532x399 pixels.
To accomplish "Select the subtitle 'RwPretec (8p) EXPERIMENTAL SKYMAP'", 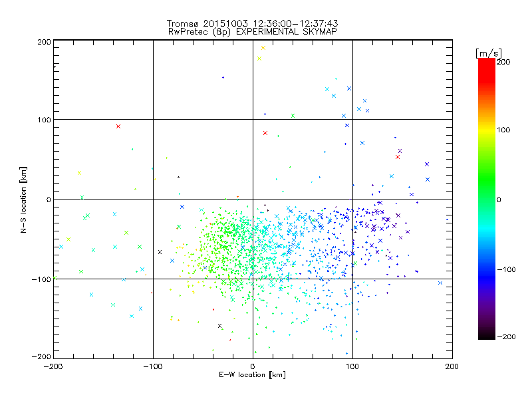I will pyautogui.click(x=252, y=32).
